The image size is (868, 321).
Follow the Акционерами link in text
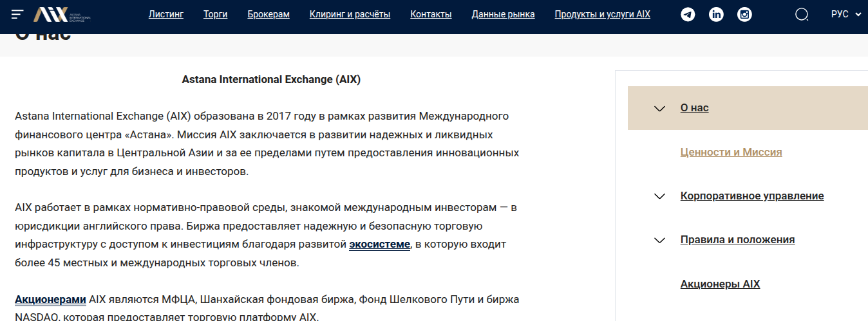coord(50,300)
